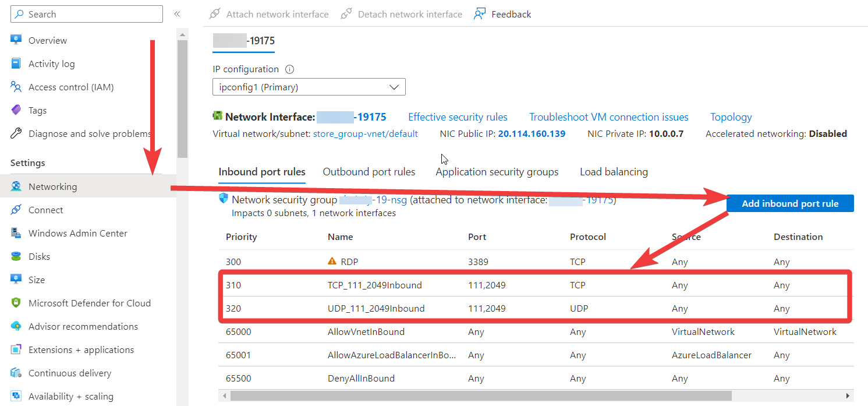Click the Availability + scaling icon
Image resolution: width=868 pixels, height=406 pixels.
[x=16, y=396]
